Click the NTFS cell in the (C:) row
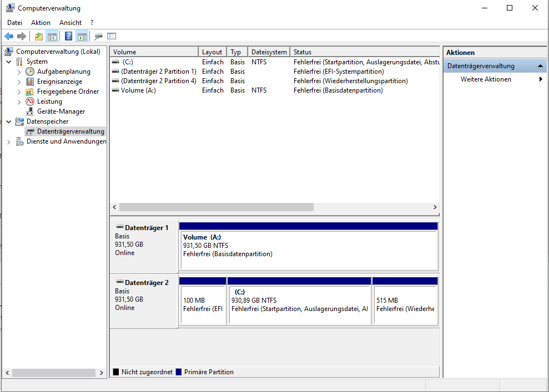This screenshot has height=392, width=549. tap(259, 62)
